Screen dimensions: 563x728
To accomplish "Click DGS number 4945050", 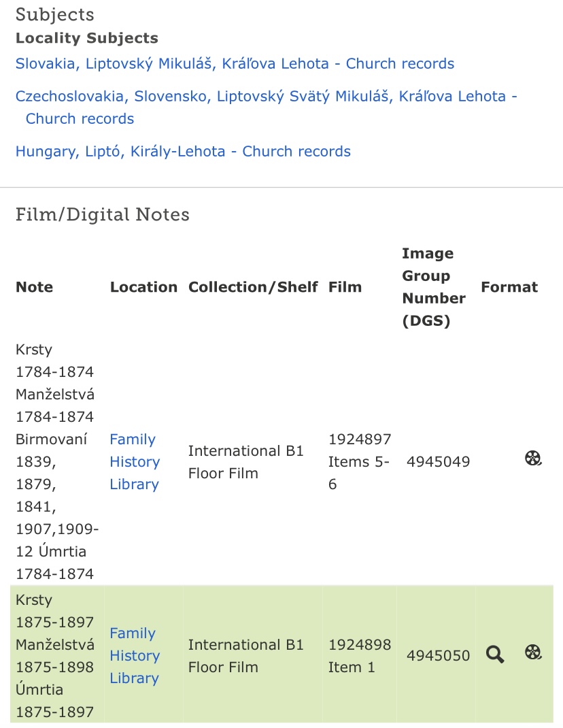I will tap(438, 656).
